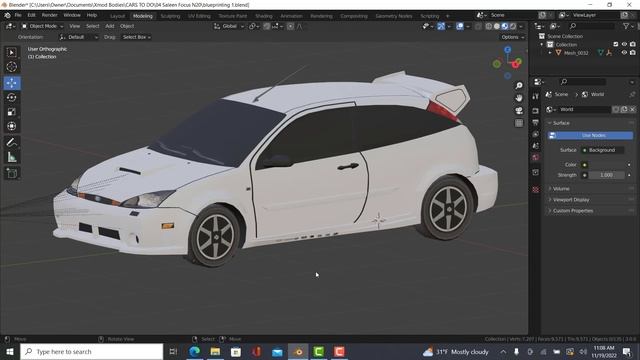Select the Cursor tool in toolbar
640x360 pixels.
tap(12, 67)
